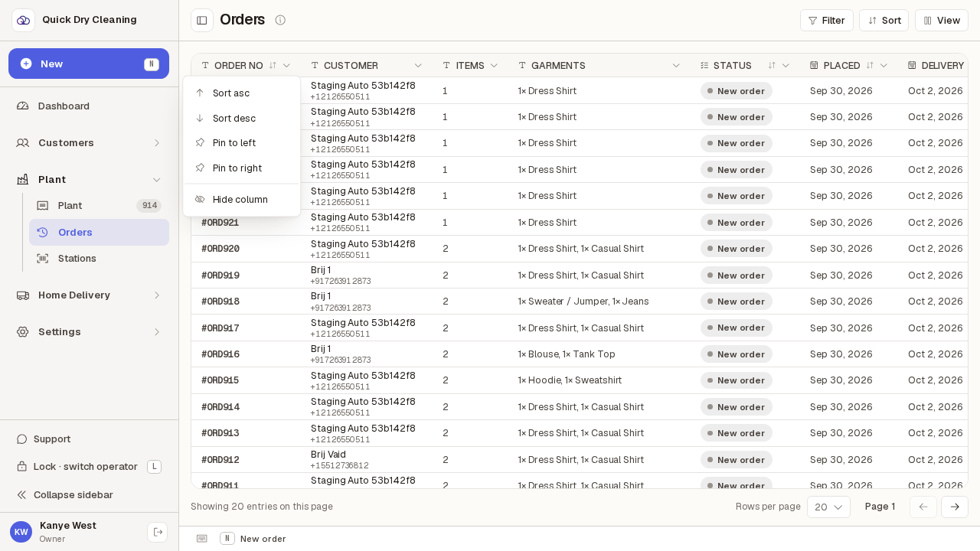
Task: Click the Quick Dry Cleaning logo icon
Action: (23, 20)
